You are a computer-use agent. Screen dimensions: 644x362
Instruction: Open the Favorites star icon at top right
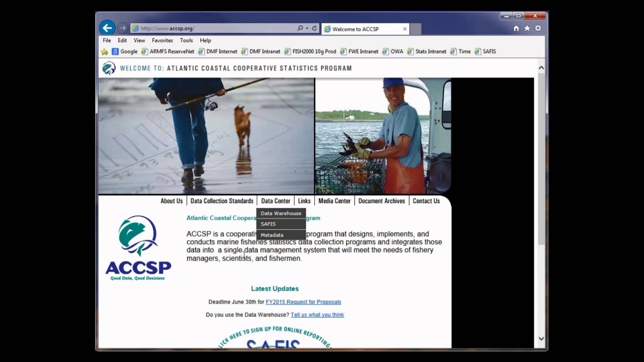click(x=527, y=29)
